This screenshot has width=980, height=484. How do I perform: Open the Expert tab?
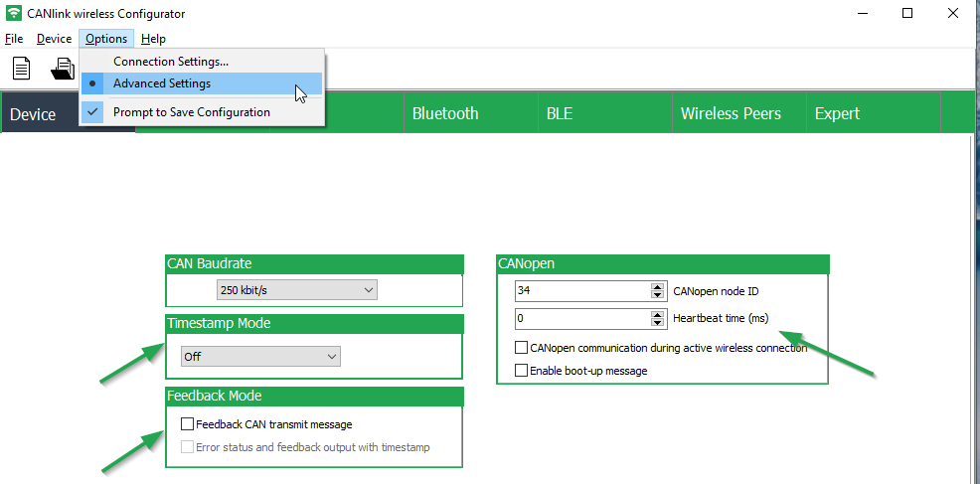(x=837, y=113)
